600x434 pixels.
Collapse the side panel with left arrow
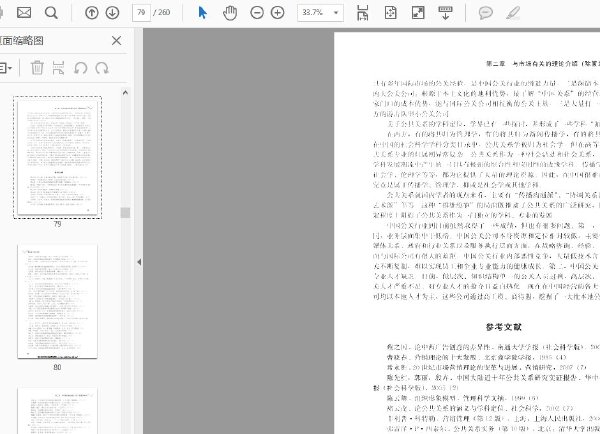point(139,262)
